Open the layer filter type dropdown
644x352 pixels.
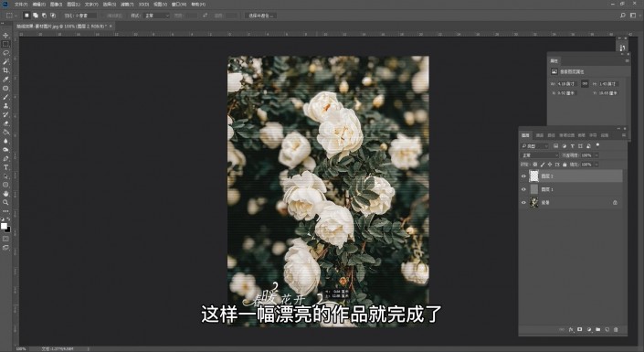coord(534,146)
